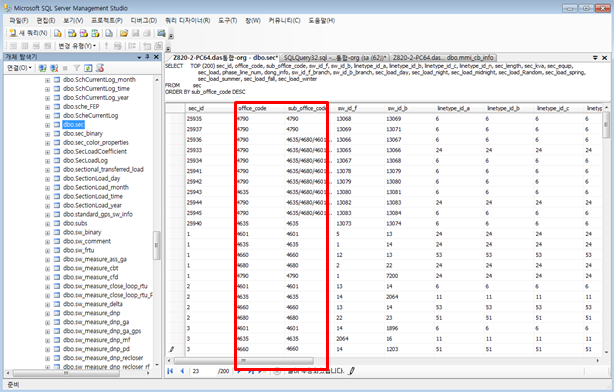Switch to the SQLQuery32.sql tab
This screenshot has height=392, width=614.
coord(335,58)
